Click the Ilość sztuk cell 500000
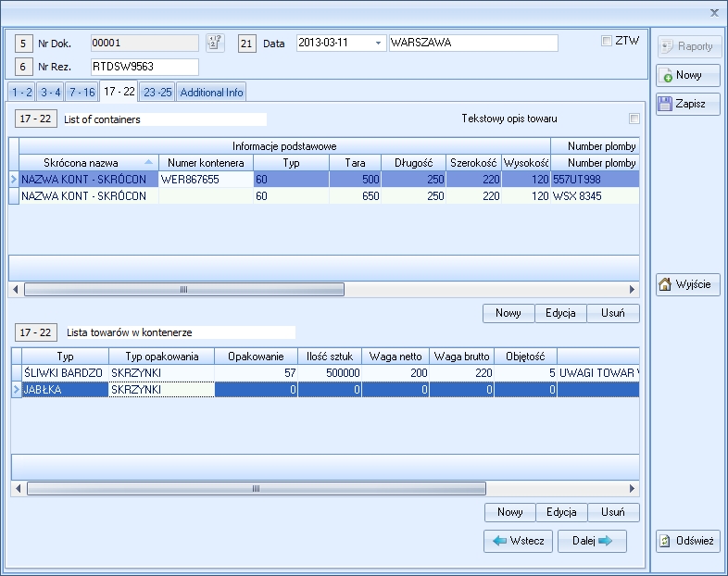 pos(330,372)
